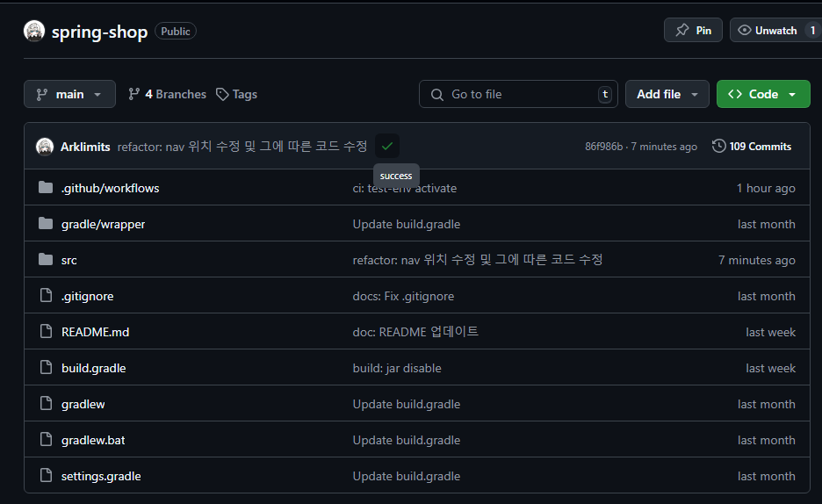Click the Arklimits commit author avatar
This screenshot has height=504, width=822.
(x=45, y=147)
